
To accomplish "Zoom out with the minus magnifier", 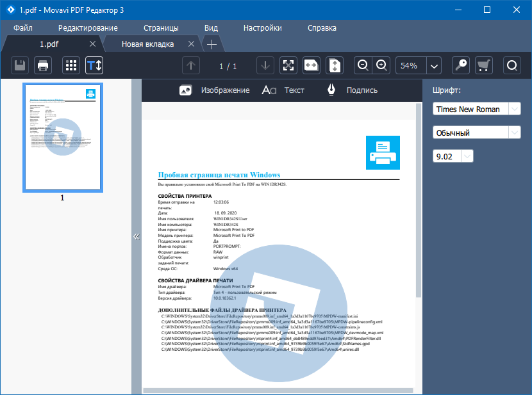I will (363, 65).
